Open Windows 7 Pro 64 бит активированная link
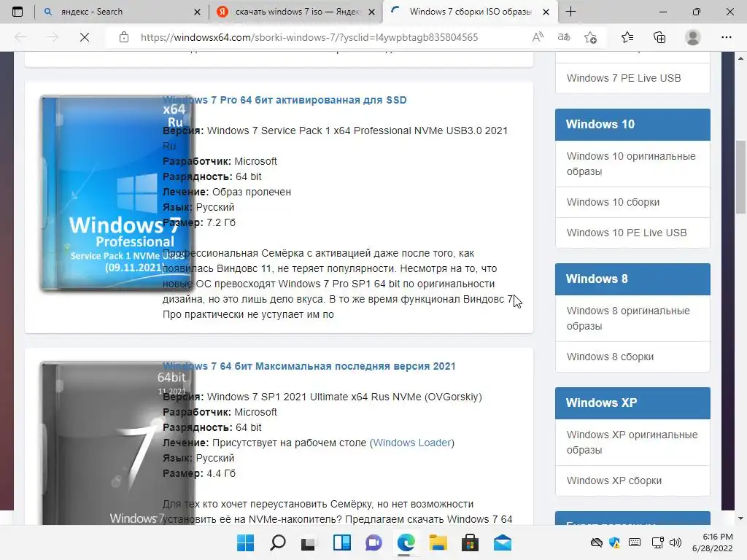Viewport: 747px width, 560px height. [x=285, y=100]
